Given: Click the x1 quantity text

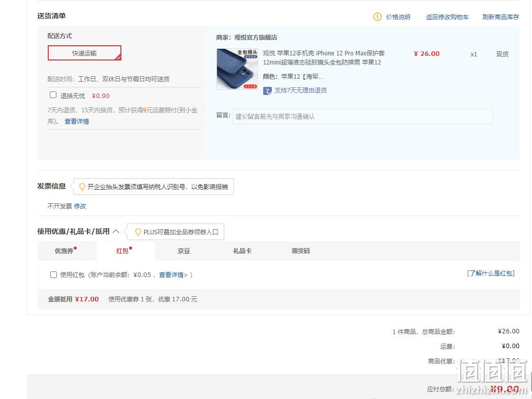Looking at the screenshot, I should tap(474, 54).
